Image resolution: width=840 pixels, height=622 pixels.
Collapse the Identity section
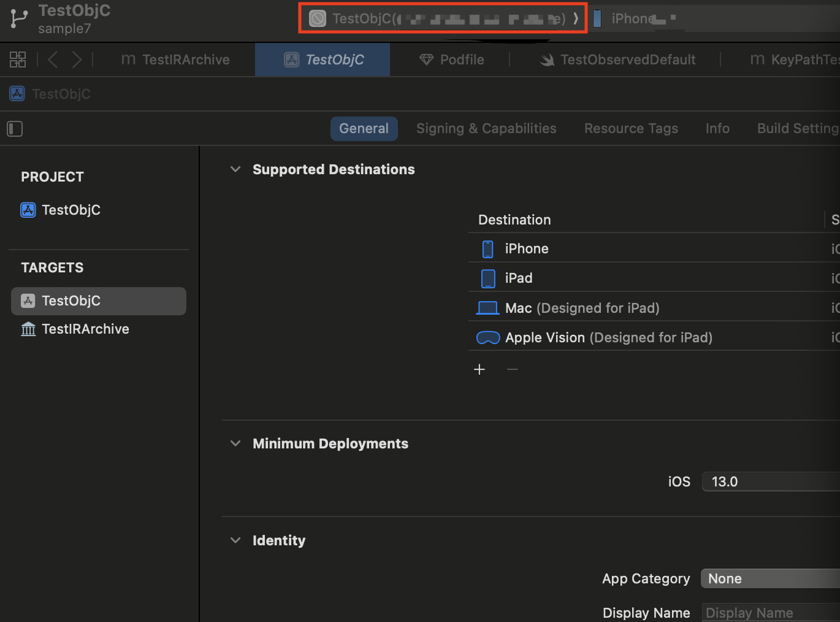[235, 540]
